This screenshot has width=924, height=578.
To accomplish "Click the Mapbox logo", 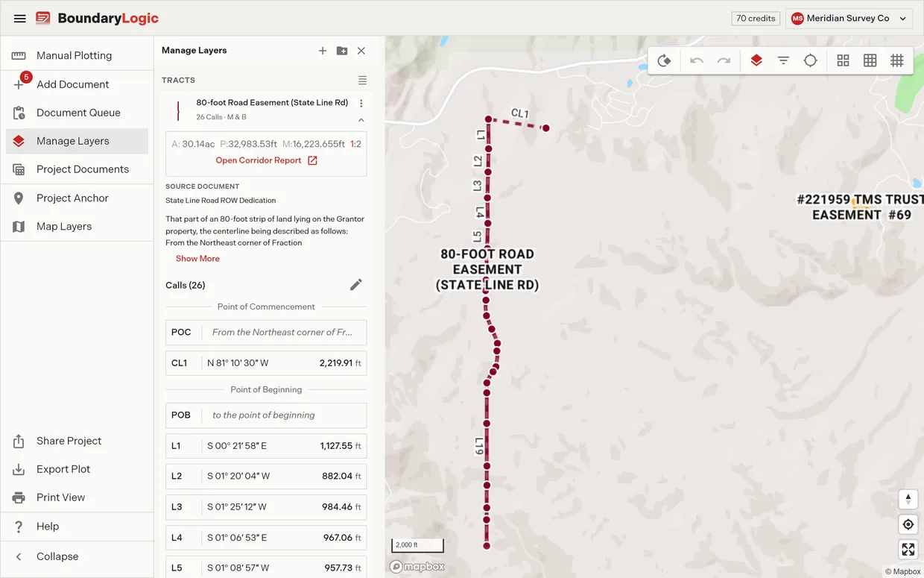I will 417,567.
